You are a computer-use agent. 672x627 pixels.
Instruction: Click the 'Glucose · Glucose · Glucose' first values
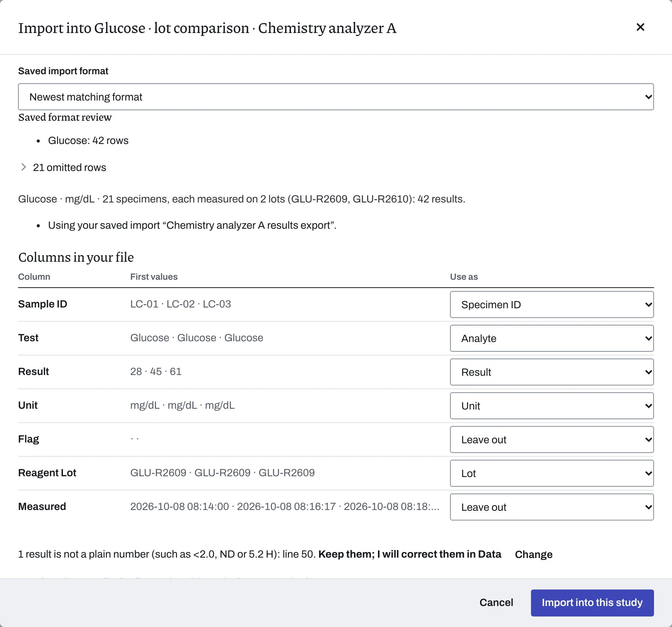196,338
